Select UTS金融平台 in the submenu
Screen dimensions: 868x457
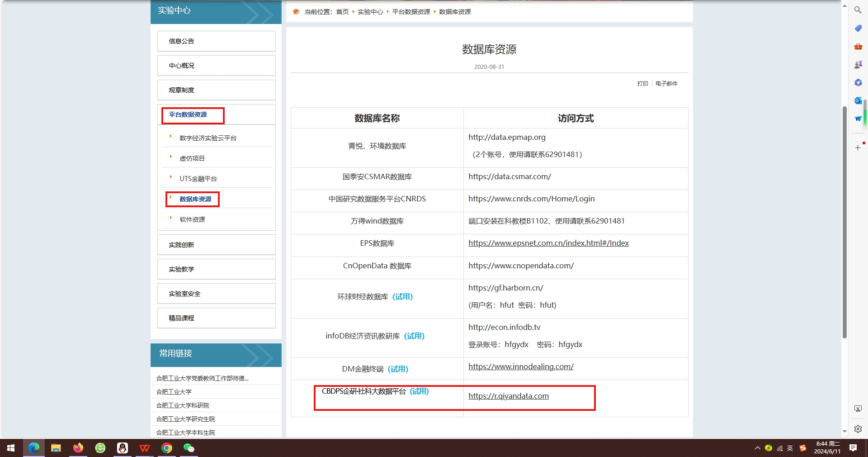pyautogui.click(x=198, y=179)
